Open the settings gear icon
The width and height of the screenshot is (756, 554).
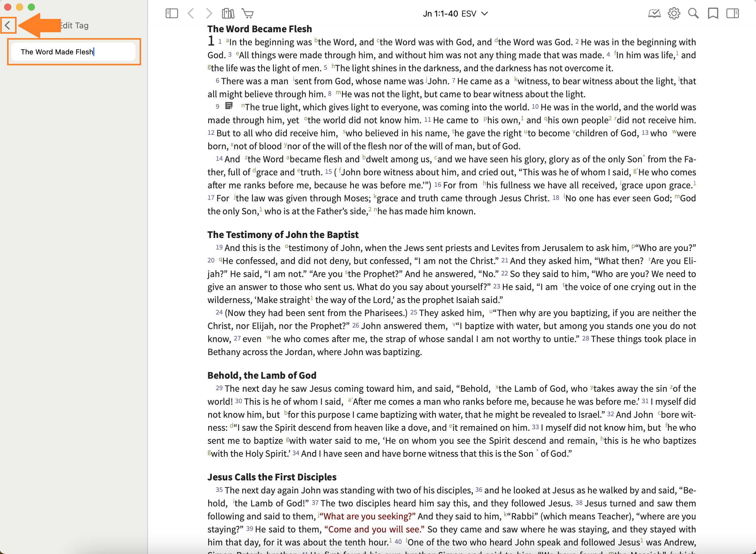[674, 13]
